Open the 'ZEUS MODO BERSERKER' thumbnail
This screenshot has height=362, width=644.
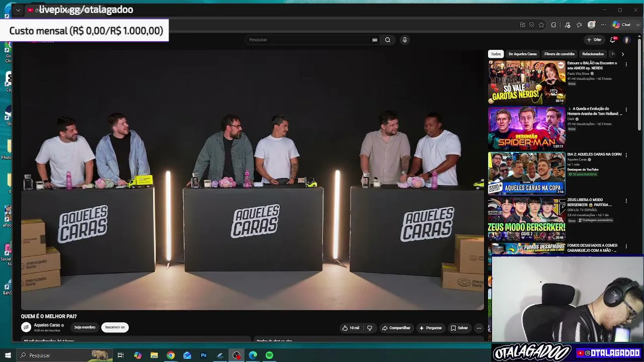[x=527, y=219]
